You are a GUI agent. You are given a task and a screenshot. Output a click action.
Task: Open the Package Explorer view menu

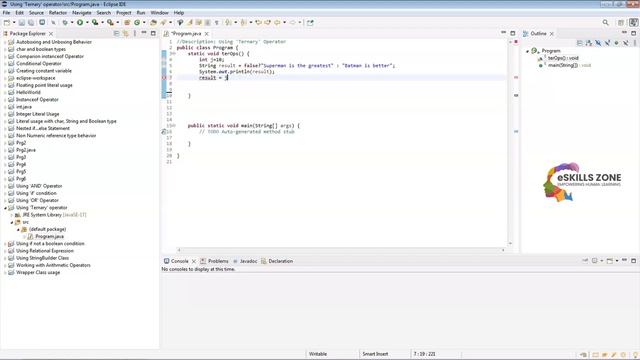click(x=135, y=33)
